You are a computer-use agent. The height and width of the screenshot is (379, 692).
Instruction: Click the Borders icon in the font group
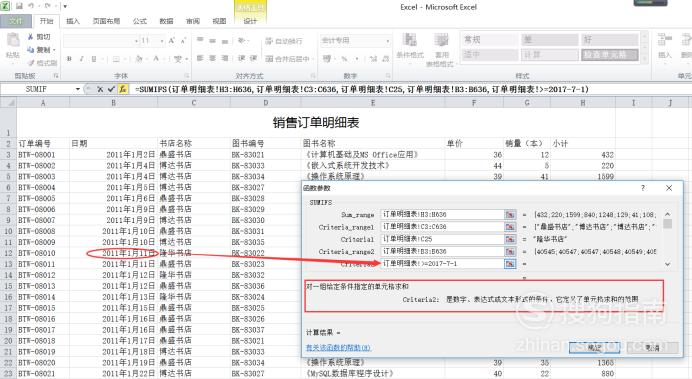(116, 59)
